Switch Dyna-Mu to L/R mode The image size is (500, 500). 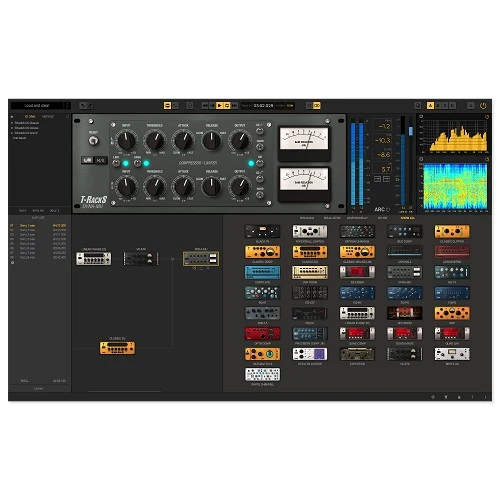click(x=87, y=160)
